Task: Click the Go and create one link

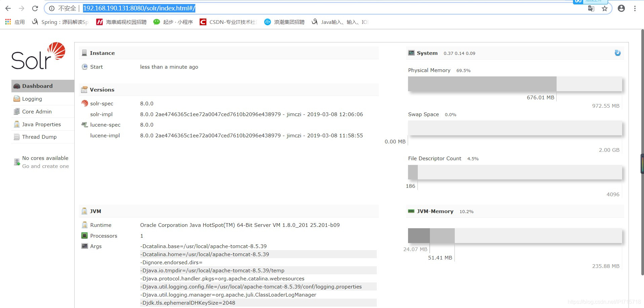Action: [x=45, y=166]
